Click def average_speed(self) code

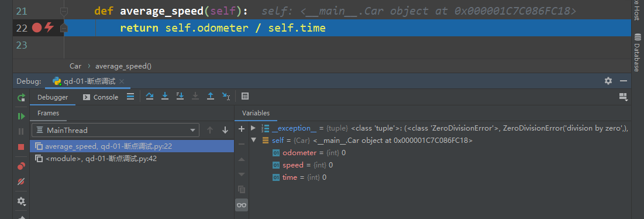coord(171,11)
